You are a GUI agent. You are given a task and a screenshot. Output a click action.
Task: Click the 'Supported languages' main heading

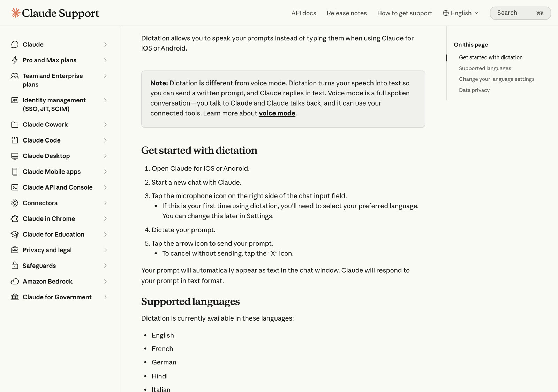point(190,301)
